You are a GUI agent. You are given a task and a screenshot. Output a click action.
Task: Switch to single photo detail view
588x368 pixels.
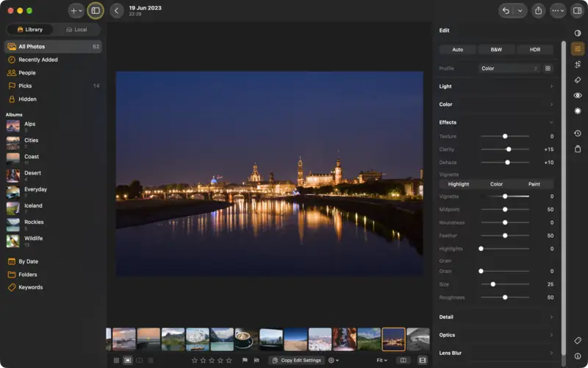click(127, 360)
